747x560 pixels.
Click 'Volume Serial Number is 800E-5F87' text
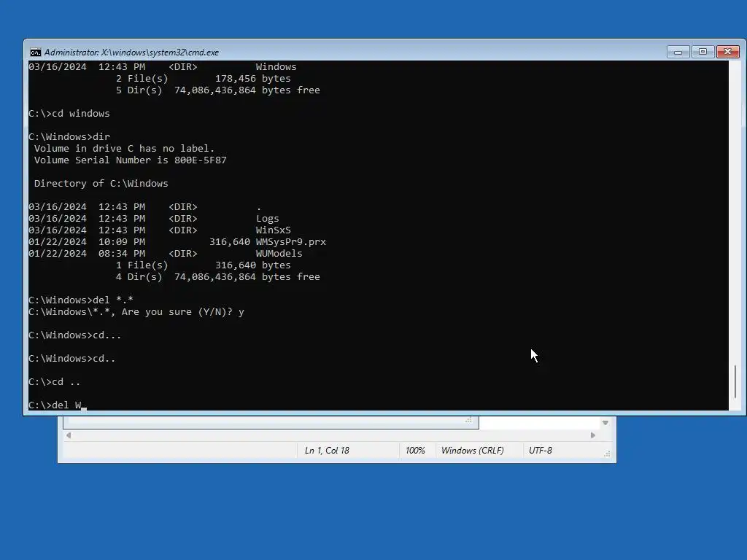tap(130, 160)
